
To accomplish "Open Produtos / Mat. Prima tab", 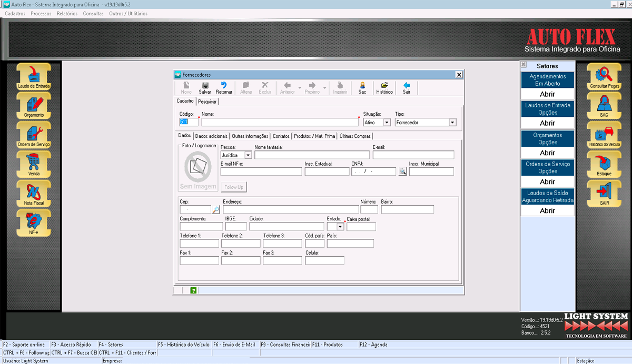I will [314, 136].
